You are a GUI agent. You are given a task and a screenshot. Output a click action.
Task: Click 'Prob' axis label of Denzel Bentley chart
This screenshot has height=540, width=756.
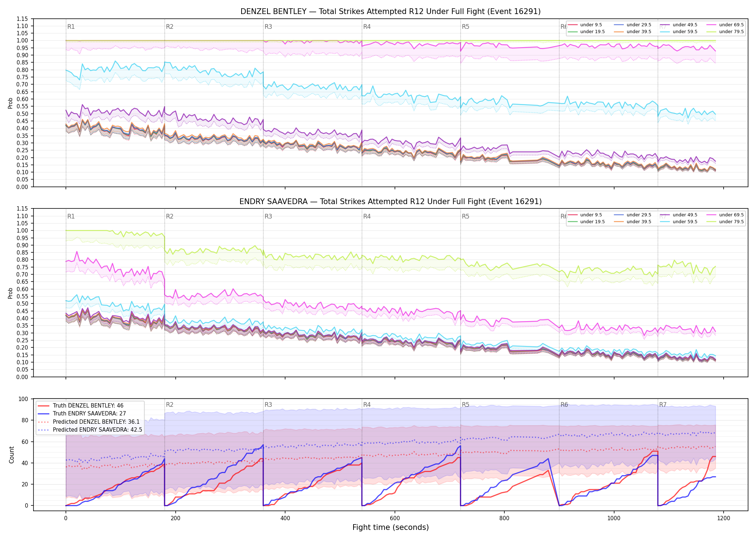click(x=10, y=103)
